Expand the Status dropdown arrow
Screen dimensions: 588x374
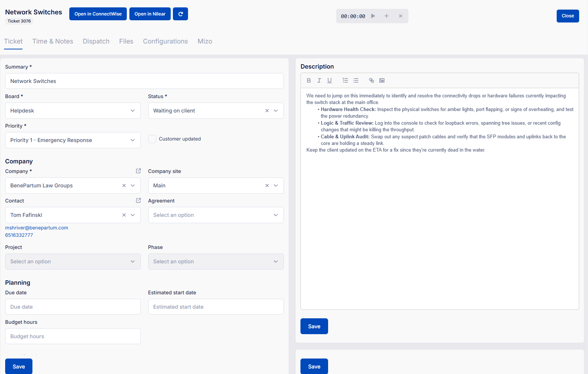pyautogui.click(x=276, y=111)
